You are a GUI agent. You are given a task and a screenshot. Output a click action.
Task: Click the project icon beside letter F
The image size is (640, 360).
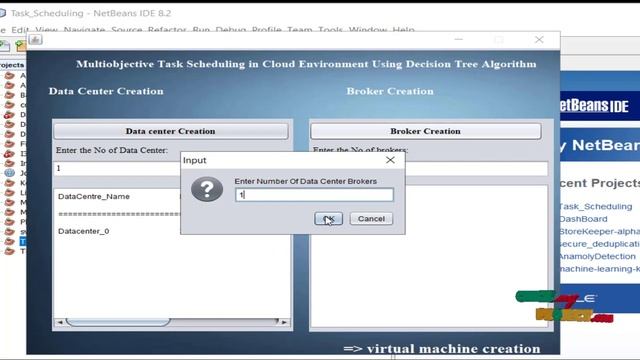point(9,144)
